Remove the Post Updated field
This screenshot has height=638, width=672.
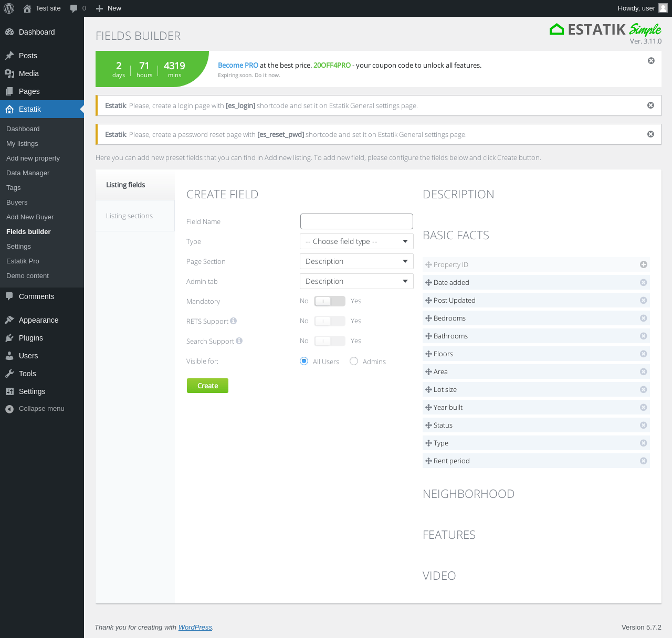click(x=644, y=301)
